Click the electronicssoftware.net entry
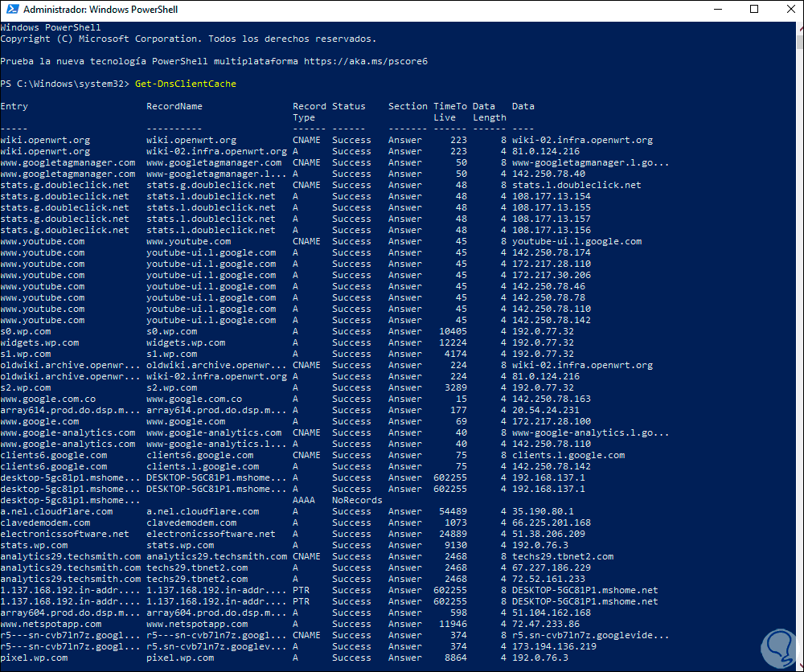804x672 pixels. point(65,534)
